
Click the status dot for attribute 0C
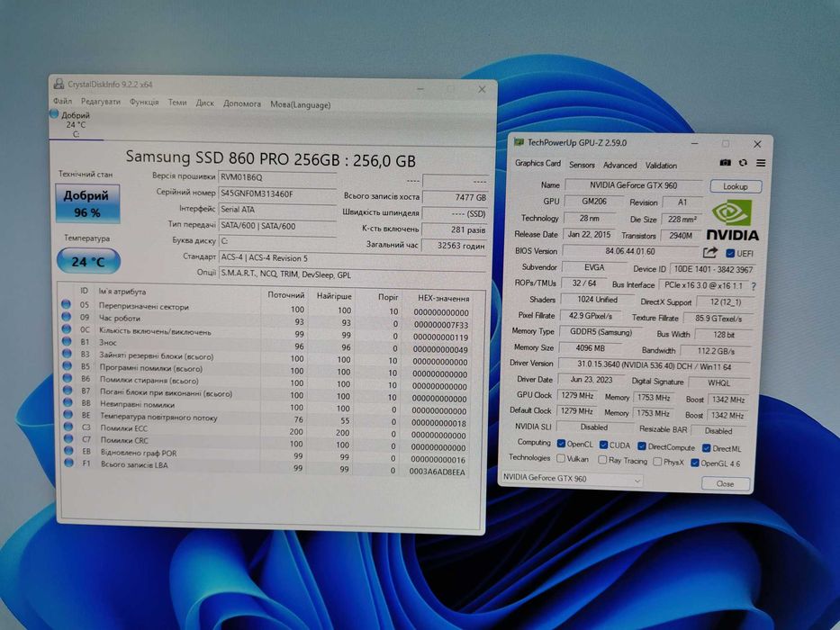pyautogui.click(x=66, y=328)
